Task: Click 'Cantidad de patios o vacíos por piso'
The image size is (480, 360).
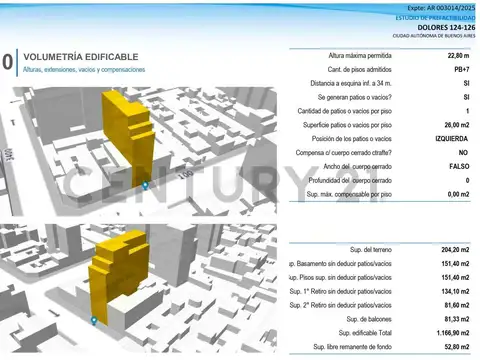Action: point(345,111)
